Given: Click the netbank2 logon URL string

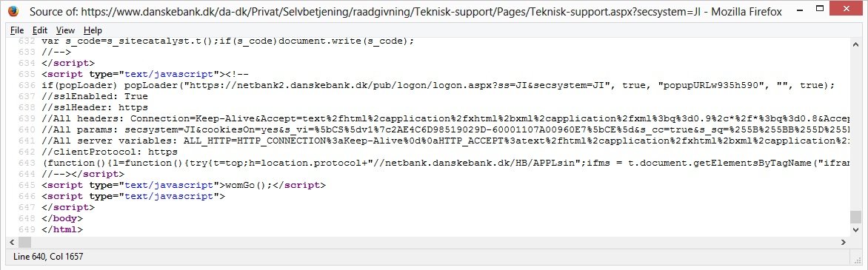Looking at the screenshot, I should (398, 85).
